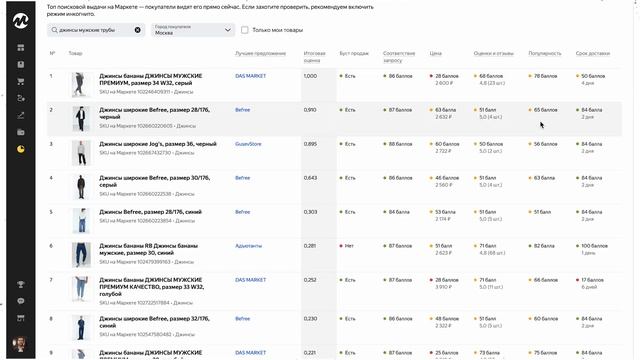Open the Befree seller link in row 5
The height and width of the screenshot is (360, 640).
pos(242,212)
